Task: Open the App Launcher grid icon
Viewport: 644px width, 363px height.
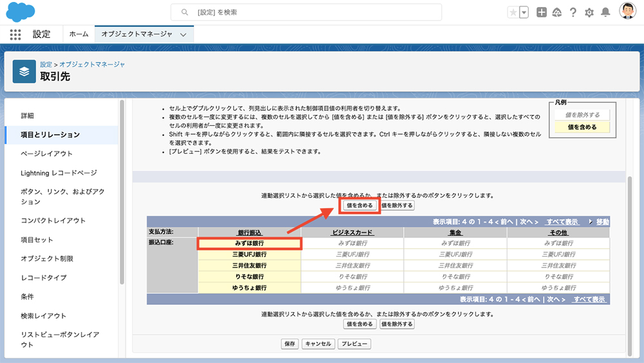Action: coord(15,35)
